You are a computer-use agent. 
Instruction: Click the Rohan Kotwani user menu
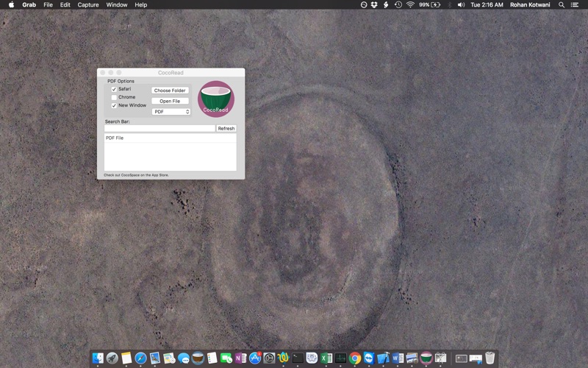530,4
